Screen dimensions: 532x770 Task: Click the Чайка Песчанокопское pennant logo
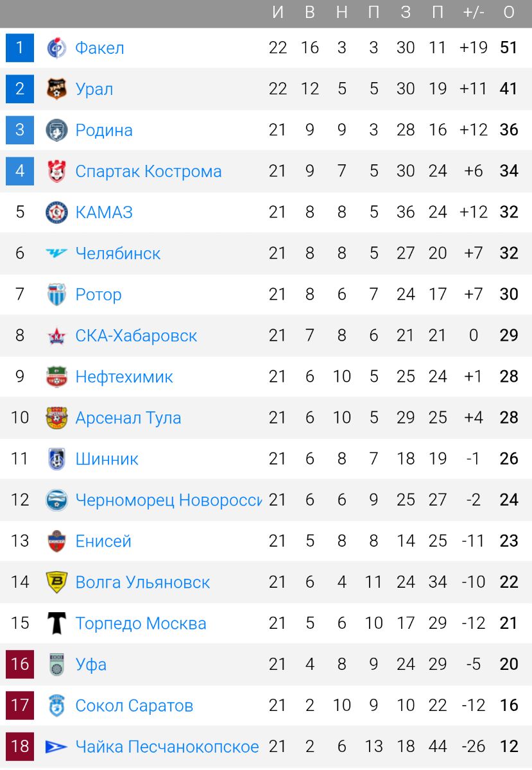click(56, 746)
